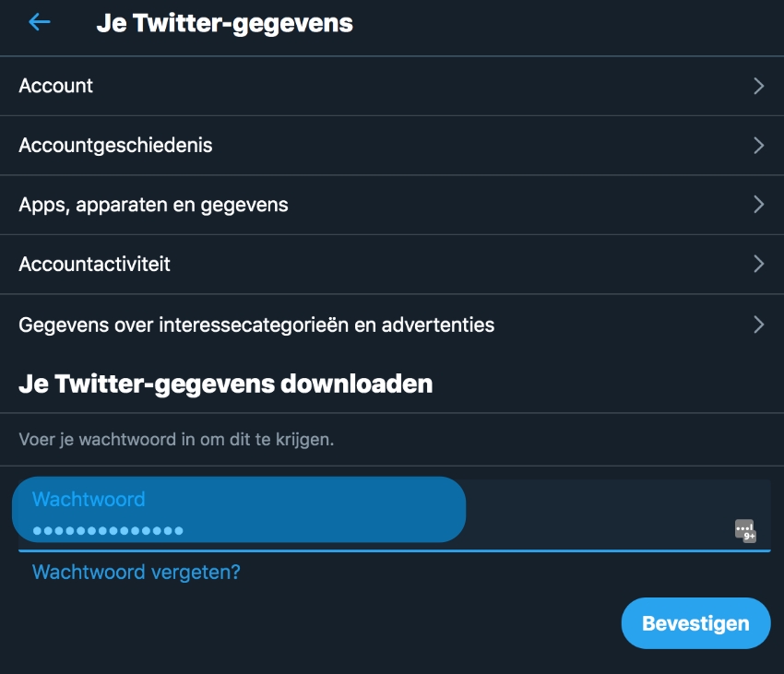Click the back arrow icon
The width and height of the screenshot is (784, 674).
point(39,22)
